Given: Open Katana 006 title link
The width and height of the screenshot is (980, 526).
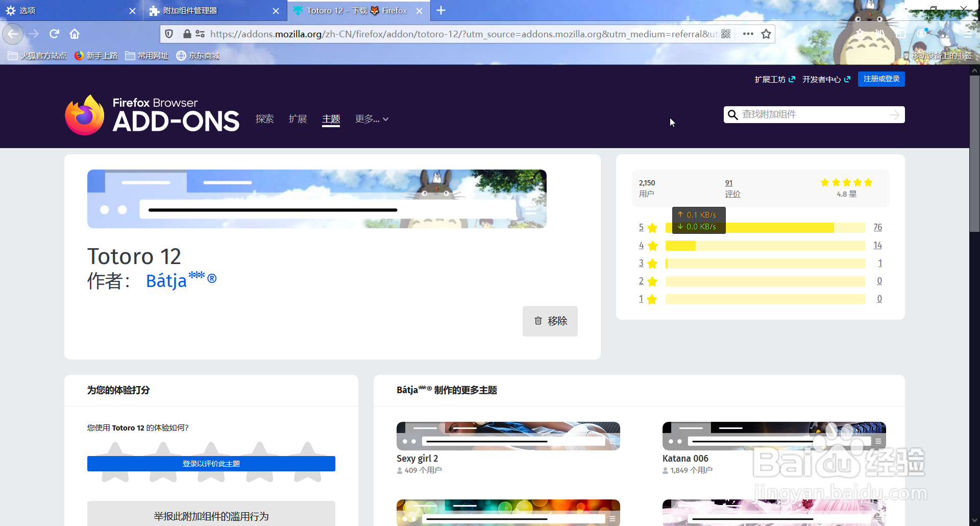Looking at the screenshot, I should coord(685,459).
